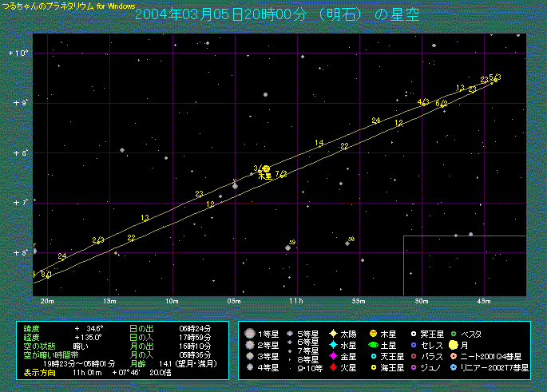Click the +10° declination axis label

click(x=19, y=53)
